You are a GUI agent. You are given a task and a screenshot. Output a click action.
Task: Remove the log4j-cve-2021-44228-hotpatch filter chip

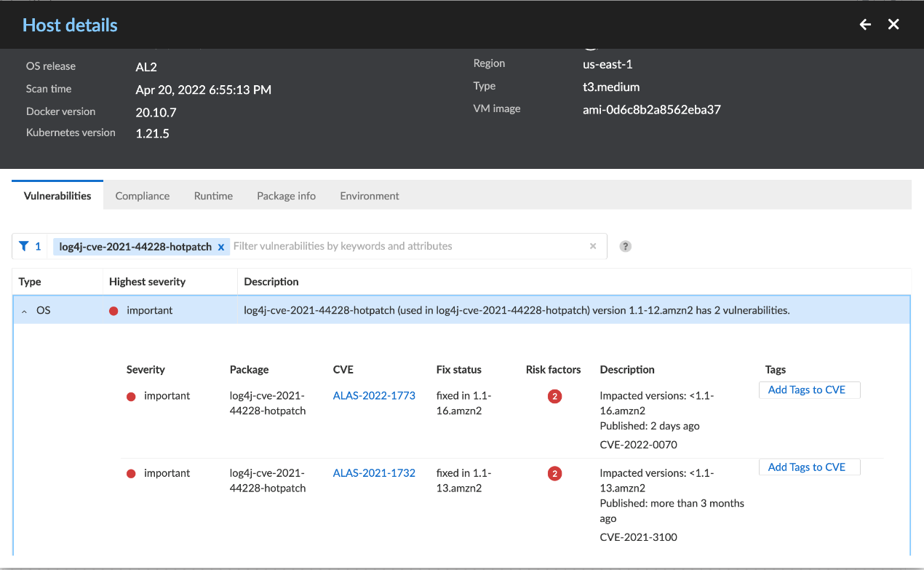coord(221,247)
